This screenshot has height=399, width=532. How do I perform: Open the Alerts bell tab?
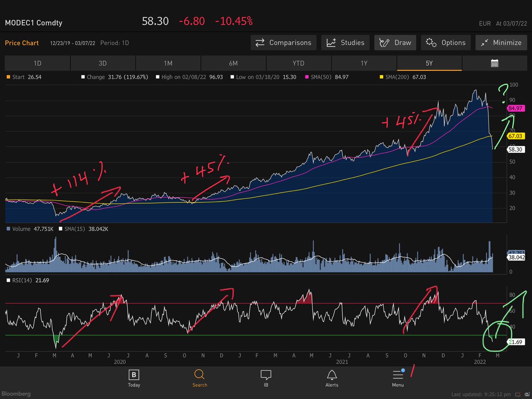(x=332, y=379)
